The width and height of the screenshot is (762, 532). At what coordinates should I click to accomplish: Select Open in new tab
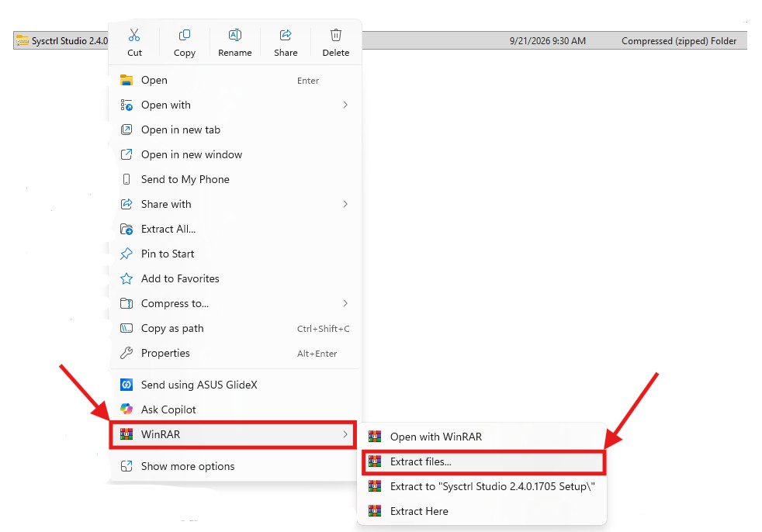coord(234,130)
